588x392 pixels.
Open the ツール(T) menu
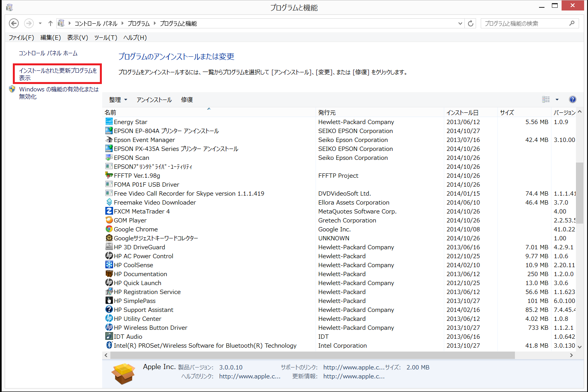click(x=105, y=38)
